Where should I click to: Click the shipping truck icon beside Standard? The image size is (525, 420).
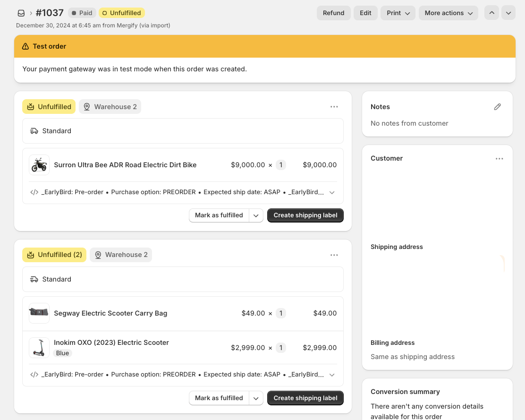pos(34,131)
